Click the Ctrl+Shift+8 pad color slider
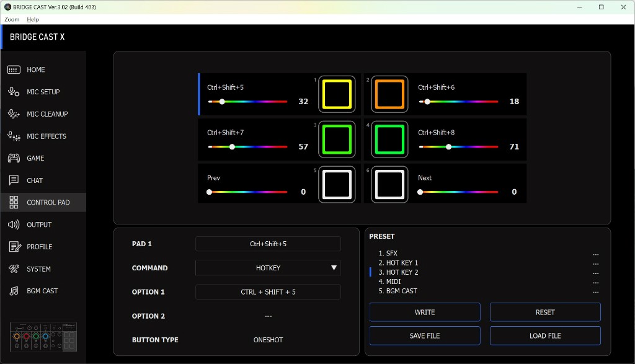Image resolution: width=635 pixels, height=364 pixels. pyautogui.click(x=458, y=147)
